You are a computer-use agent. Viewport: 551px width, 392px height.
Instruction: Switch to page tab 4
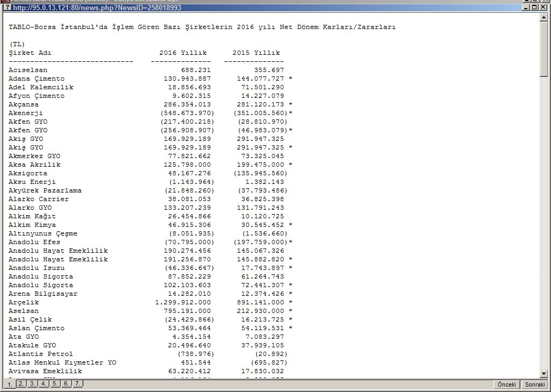point(43,383)
